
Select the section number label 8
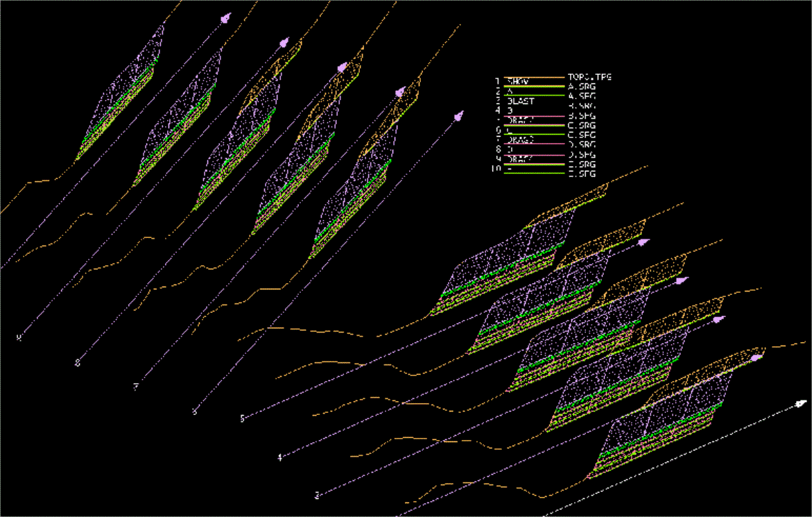click(x=78, y=363)
